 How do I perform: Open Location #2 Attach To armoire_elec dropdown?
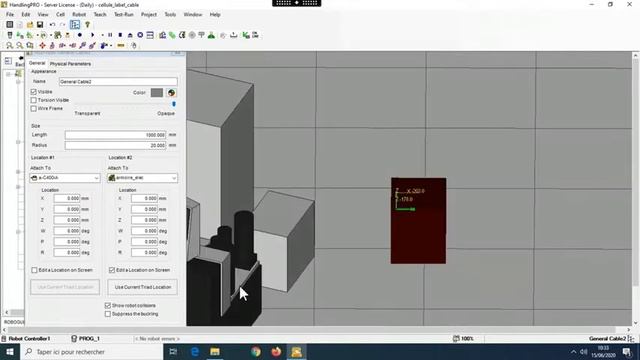pyautogui.click(x=142, y=178)
